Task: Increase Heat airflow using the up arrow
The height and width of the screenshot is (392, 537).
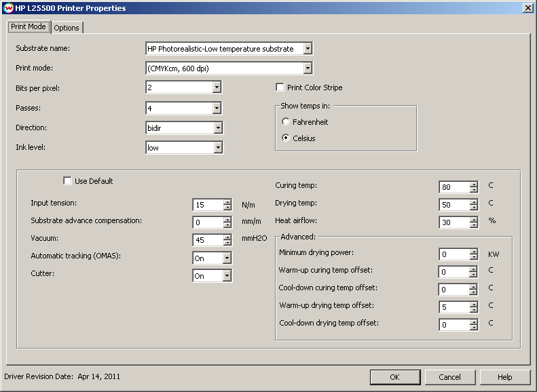Action: click(473, 219)
